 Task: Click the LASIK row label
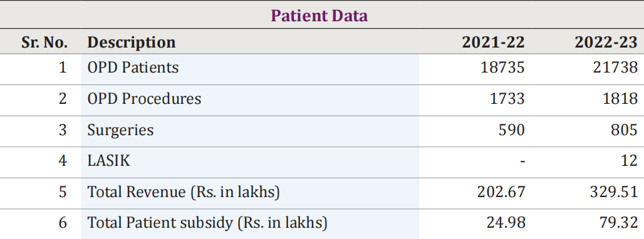tap(109, 161)
